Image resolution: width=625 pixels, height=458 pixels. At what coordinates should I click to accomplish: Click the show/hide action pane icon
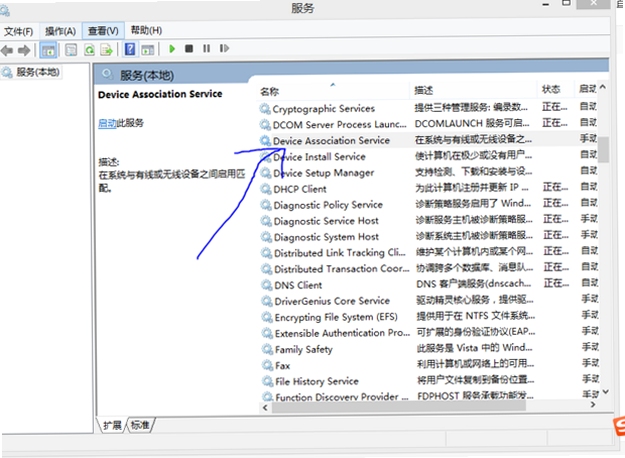coord(147,50)
